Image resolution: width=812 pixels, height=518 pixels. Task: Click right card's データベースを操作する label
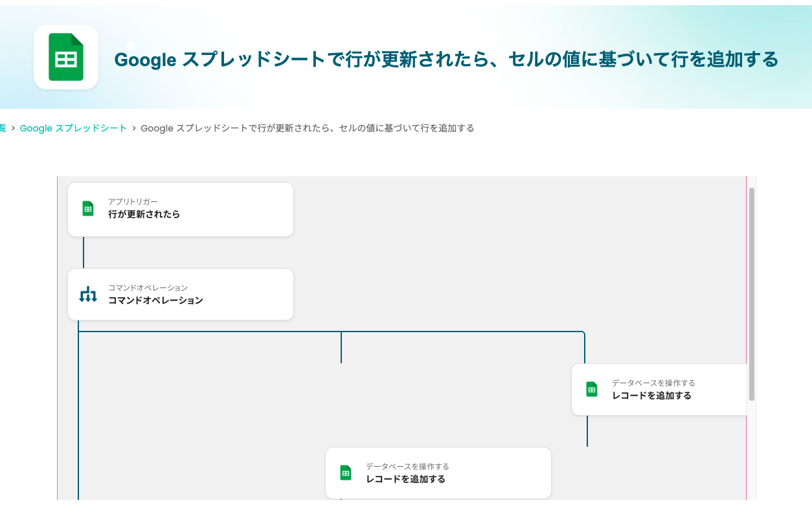(x=653, y=383)
